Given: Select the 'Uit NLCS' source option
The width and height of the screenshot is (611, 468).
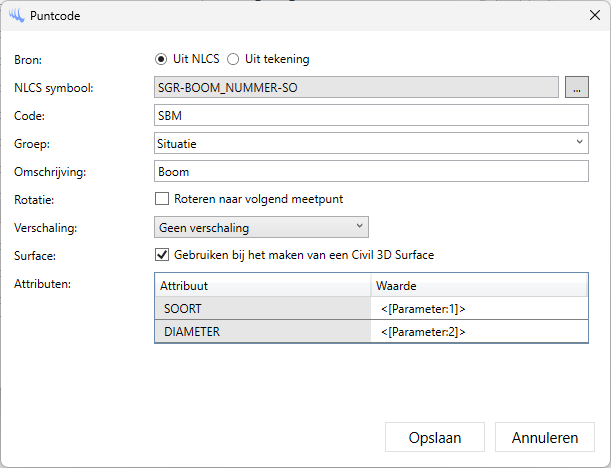Looking at the screenshot, I should pos(162,59).
